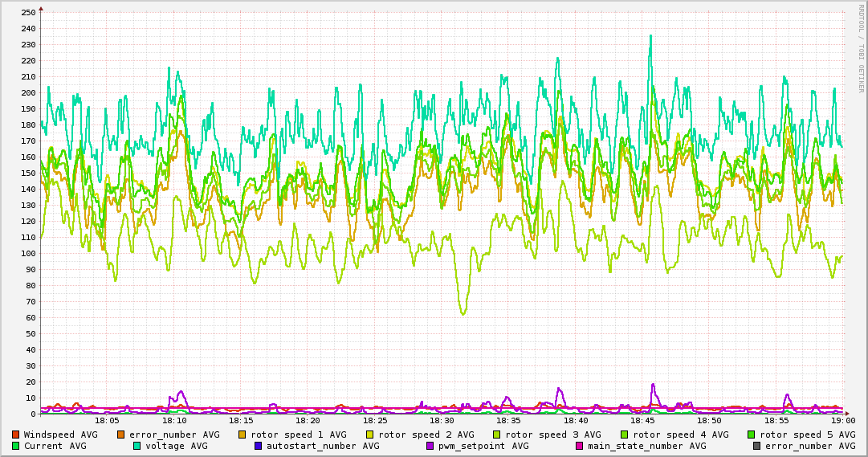
Task: Select the 'voltage AVG' legend label
Action: point(177,446)
